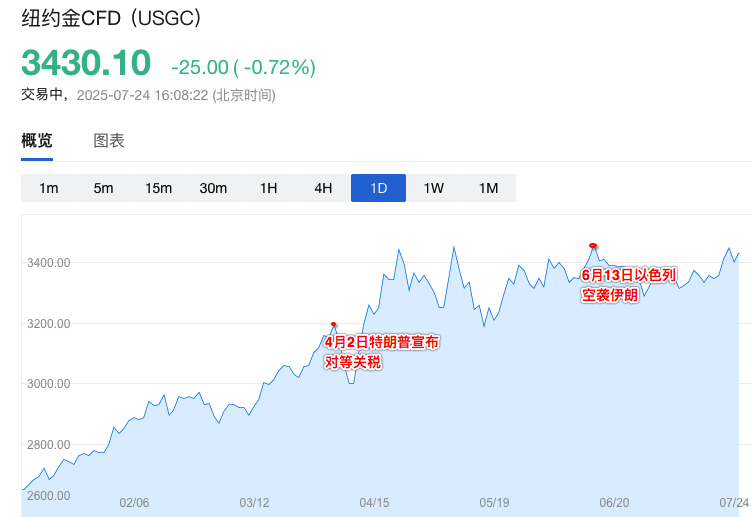This screenshot has width=752, height=517.
Task: Select the 1D daily interval
Action: (378, 188)
